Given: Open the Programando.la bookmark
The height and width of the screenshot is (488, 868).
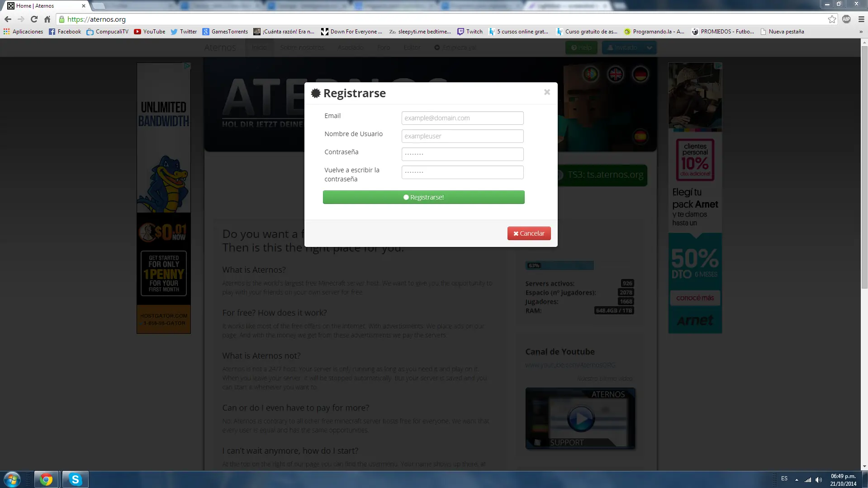Looking at the screenshot, I should pos(654,32).
